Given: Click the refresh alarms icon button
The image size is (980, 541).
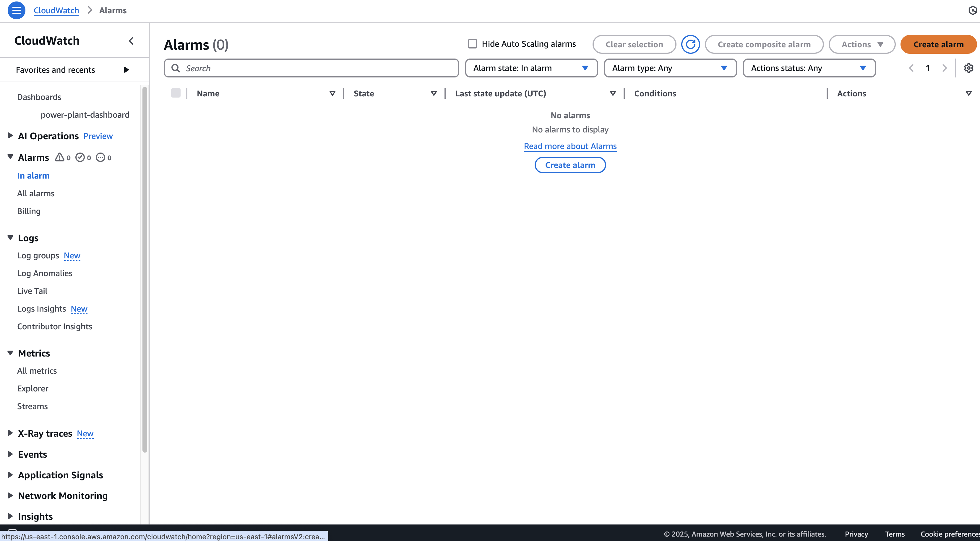Looking at the screenshot, I should 690,45.
